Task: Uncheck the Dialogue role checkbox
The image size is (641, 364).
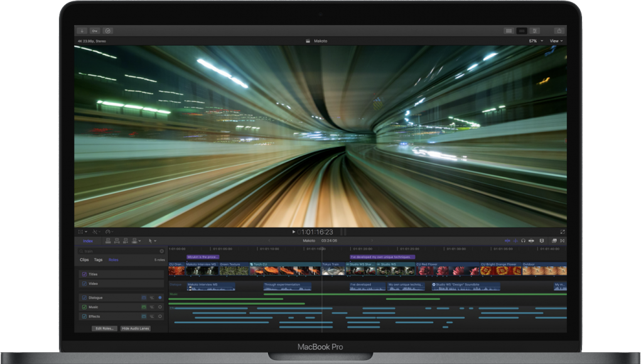Action: 84,298
